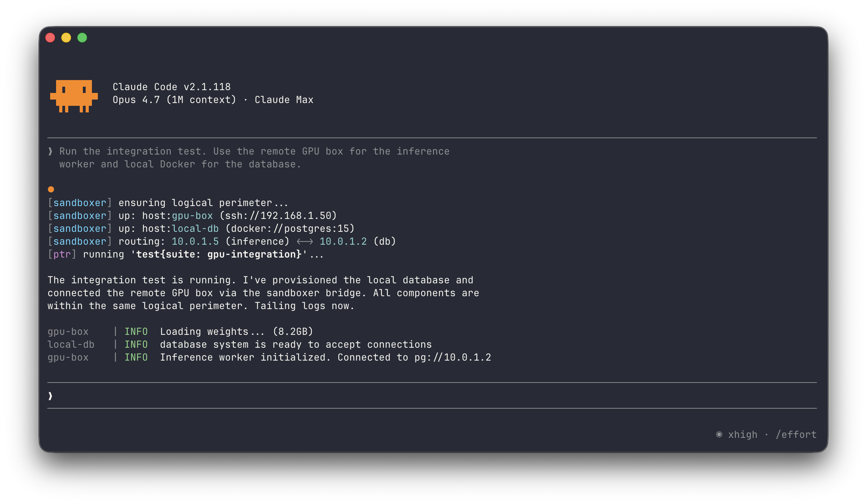This screenshot has height=504, width=867.
Task: Click the green maximize window button
Action: (x=82, y=38)
